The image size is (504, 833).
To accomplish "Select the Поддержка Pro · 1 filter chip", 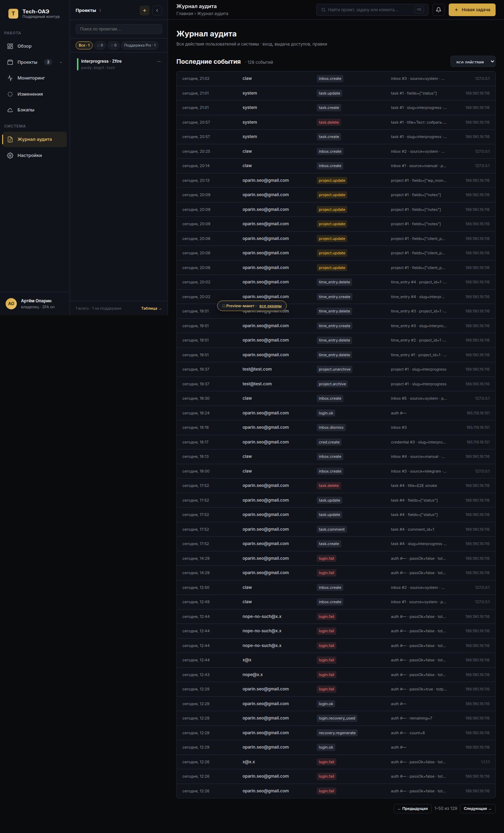I will (140, 45).
